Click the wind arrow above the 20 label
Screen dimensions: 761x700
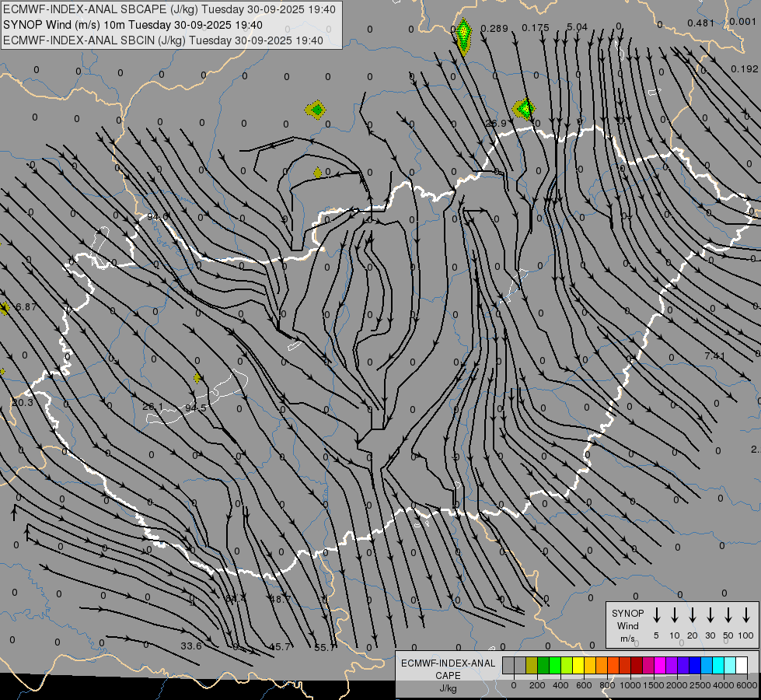point(693,615)
